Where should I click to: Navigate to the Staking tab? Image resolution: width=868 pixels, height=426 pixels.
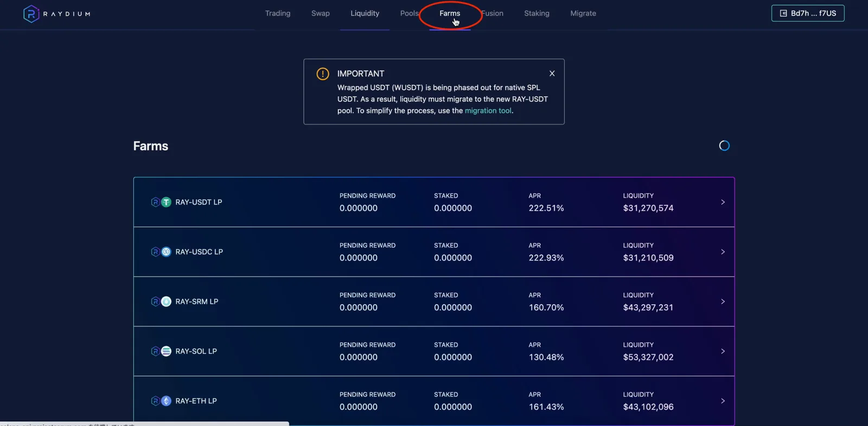[537, 14]
